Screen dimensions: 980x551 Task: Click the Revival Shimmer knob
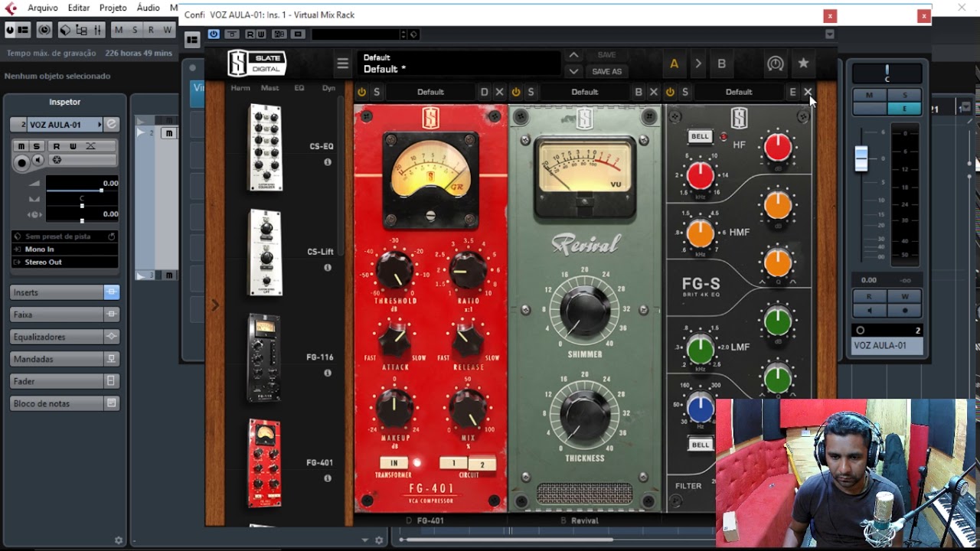pyautogui.click(x=585, y=311)
